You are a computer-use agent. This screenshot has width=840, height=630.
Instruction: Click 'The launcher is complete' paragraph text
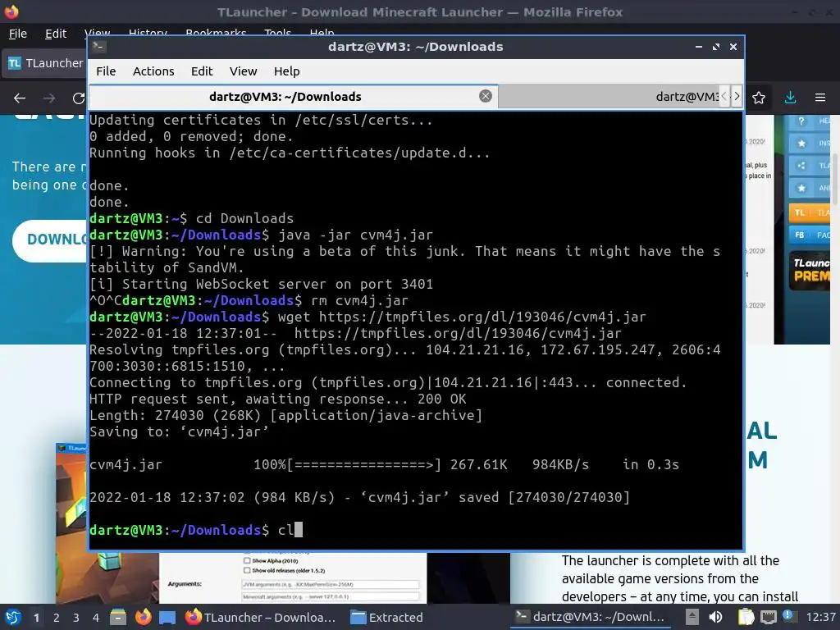click(680, 578)
